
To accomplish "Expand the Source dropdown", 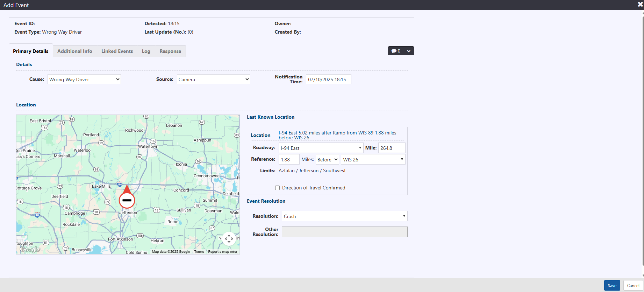I will [213, 79].
